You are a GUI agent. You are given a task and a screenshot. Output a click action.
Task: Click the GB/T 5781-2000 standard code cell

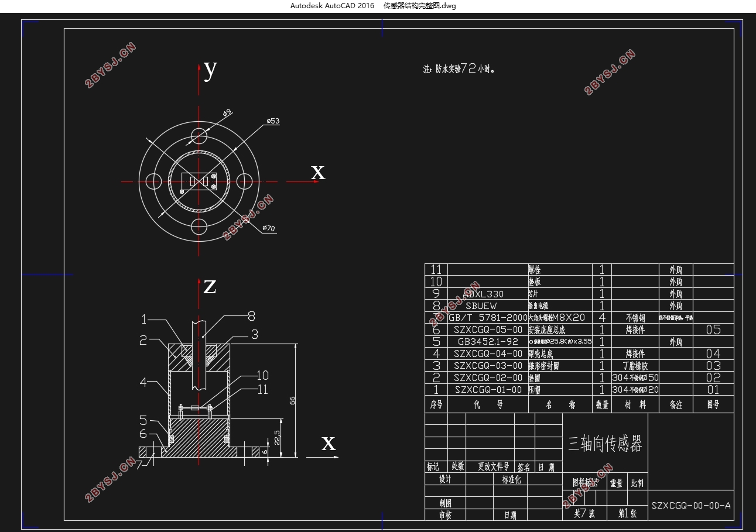coord(488,317)
